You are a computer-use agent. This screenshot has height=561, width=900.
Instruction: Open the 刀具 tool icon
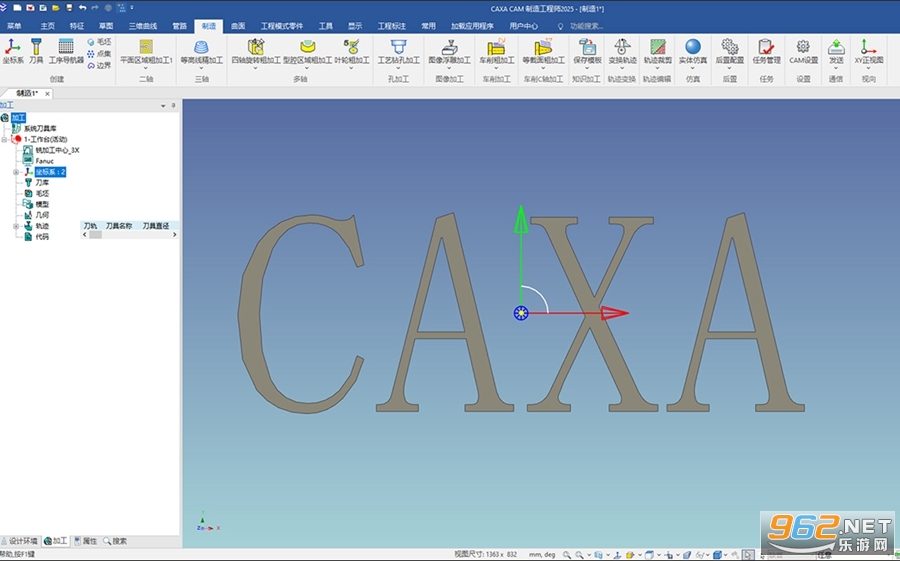point(36,51)
